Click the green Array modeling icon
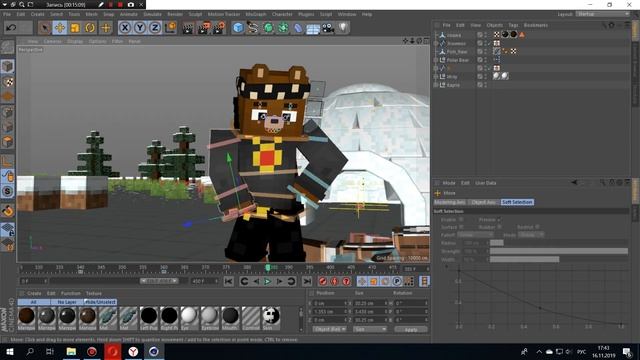 click(283, 28)
